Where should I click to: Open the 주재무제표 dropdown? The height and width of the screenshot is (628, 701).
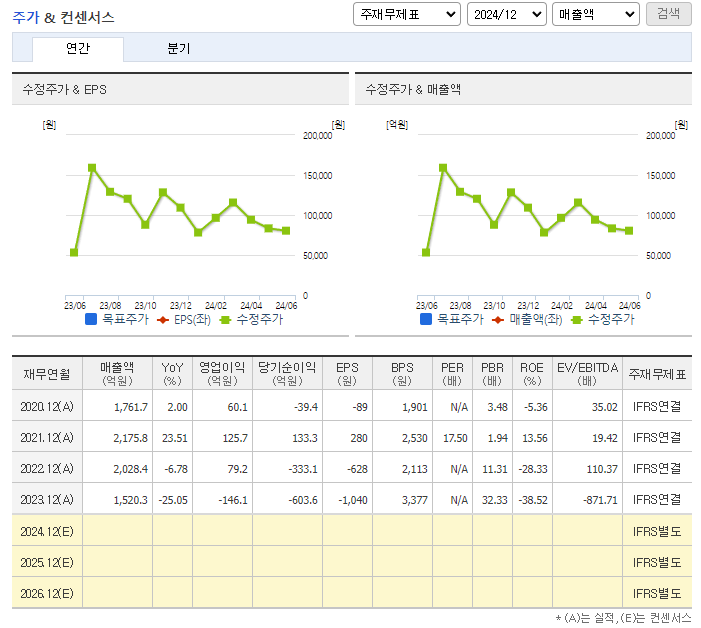click(406, 14)
